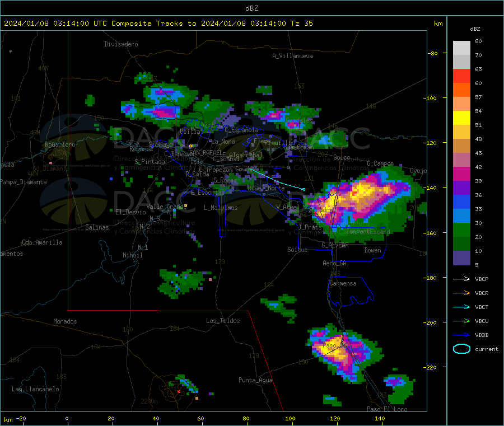Click the Morados label
Image resolution: width=504 pixels, height=426 pixels.
coord(65,321)
